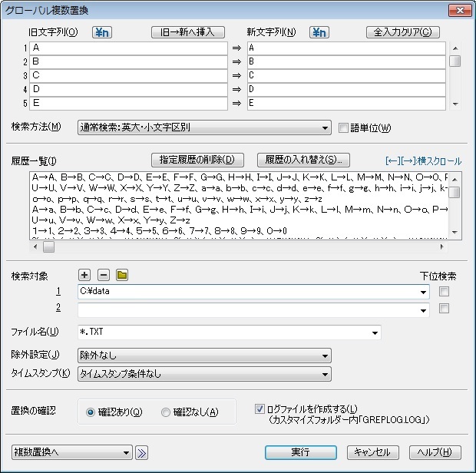Click the 全入力クリア button
The height and width of the screenshot is (473, 476).
(403, 32)
